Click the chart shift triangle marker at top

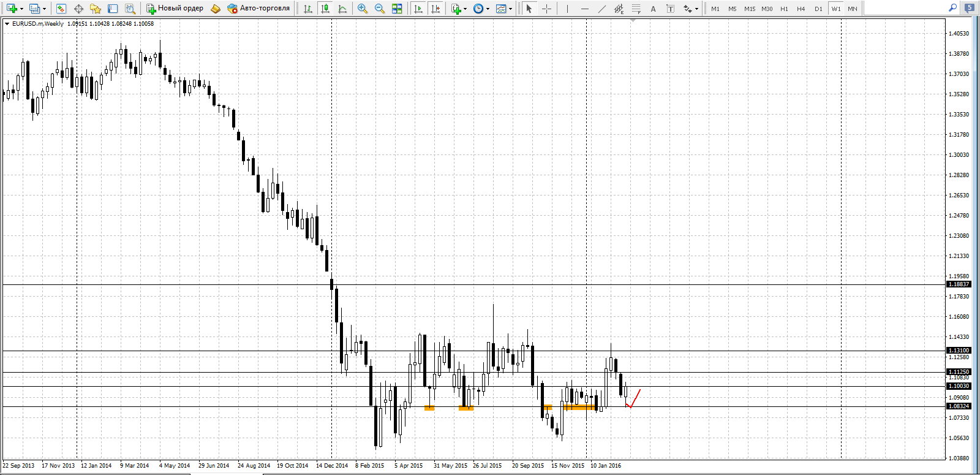633,20
